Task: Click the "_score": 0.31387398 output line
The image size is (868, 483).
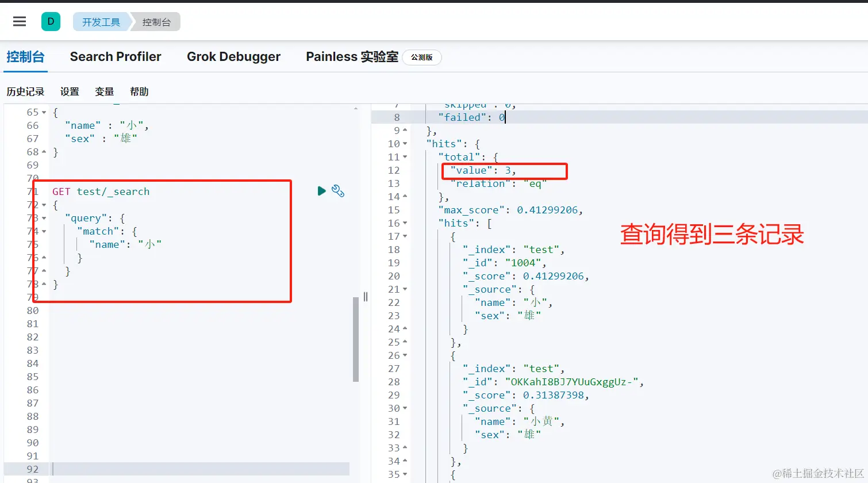Action: [526, 395]
